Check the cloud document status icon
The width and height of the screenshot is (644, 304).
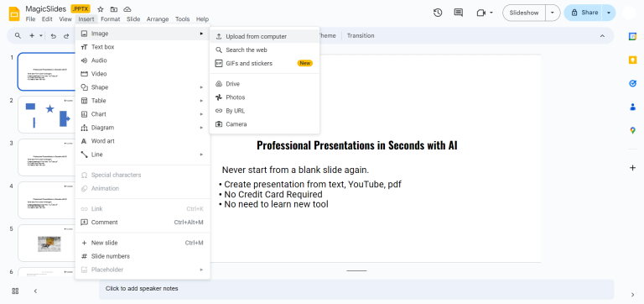pyautogui.click(x=127, y=9)
